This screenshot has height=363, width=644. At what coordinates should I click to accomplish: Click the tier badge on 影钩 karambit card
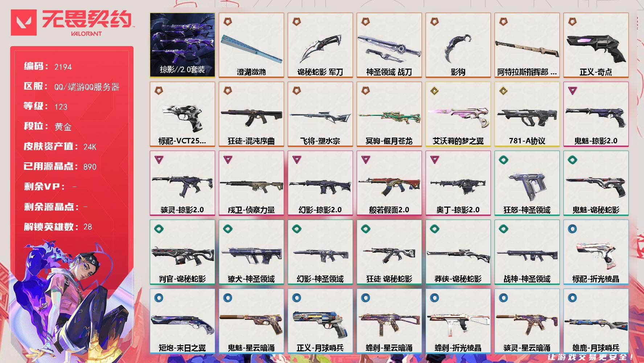point(434,22)
